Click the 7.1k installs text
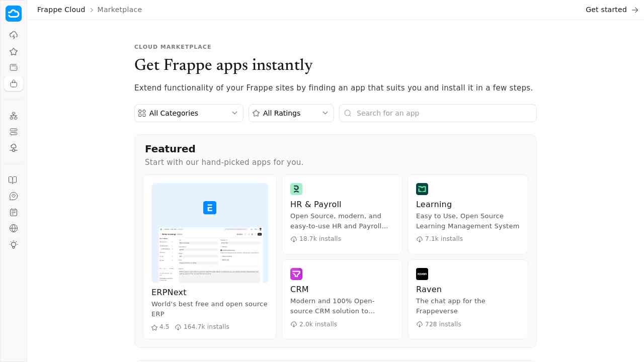This screenshot has height=362, width=644. 444,239
